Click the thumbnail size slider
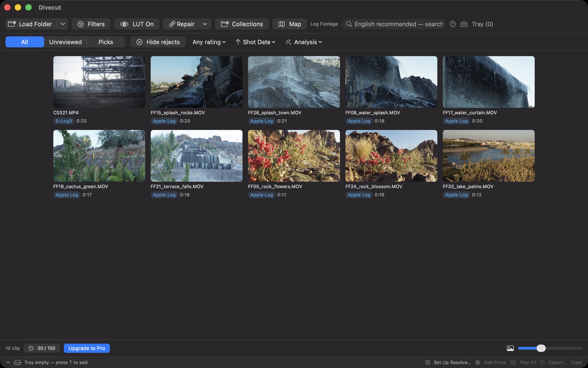 click(550, 348)
